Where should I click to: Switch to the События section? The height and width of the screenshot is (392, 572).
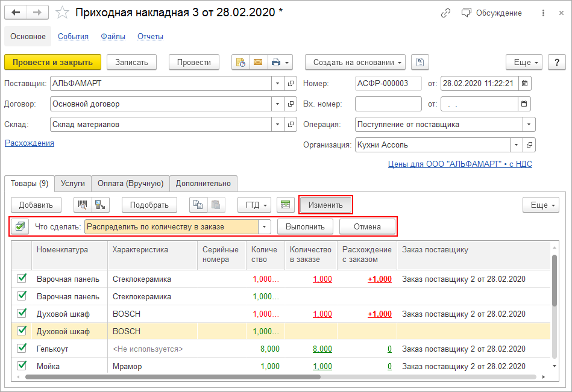click(x=73, y=37)
